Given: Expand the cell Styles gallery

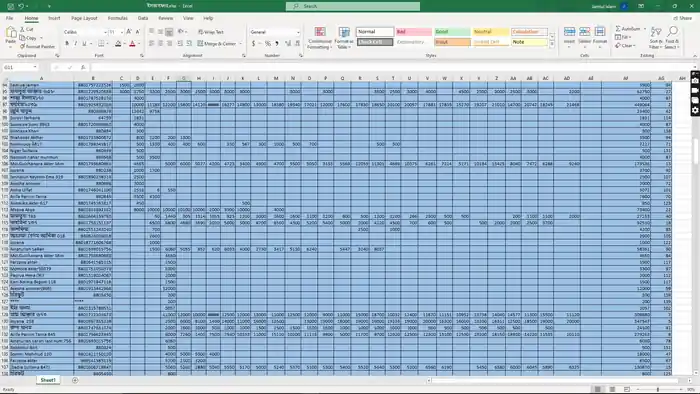Looking at the screenshot, I should pos(552,45).
